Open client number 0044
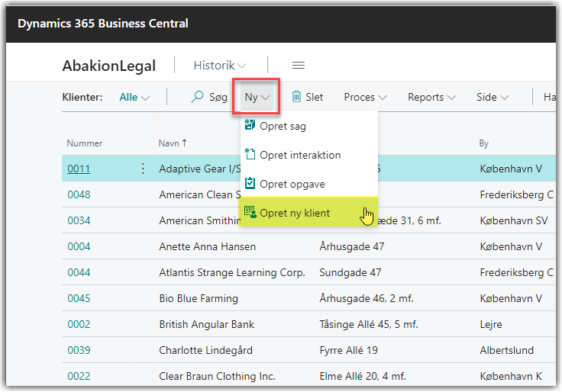Viewport: 562px width, 392px height. click(79, 272)
